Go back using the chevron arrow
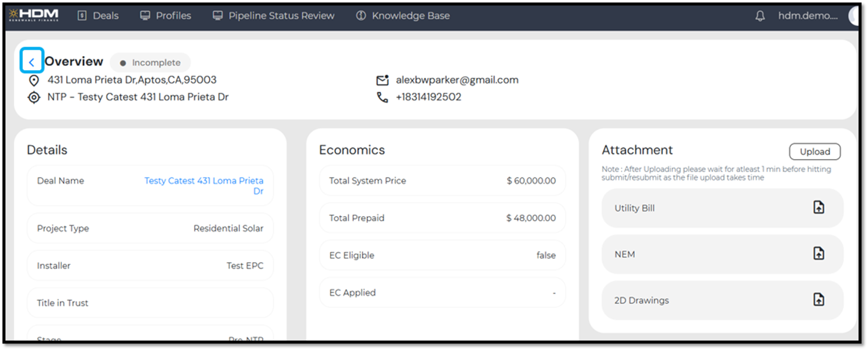Viewport: 868px width, 350px height. (x=31, y=61)
